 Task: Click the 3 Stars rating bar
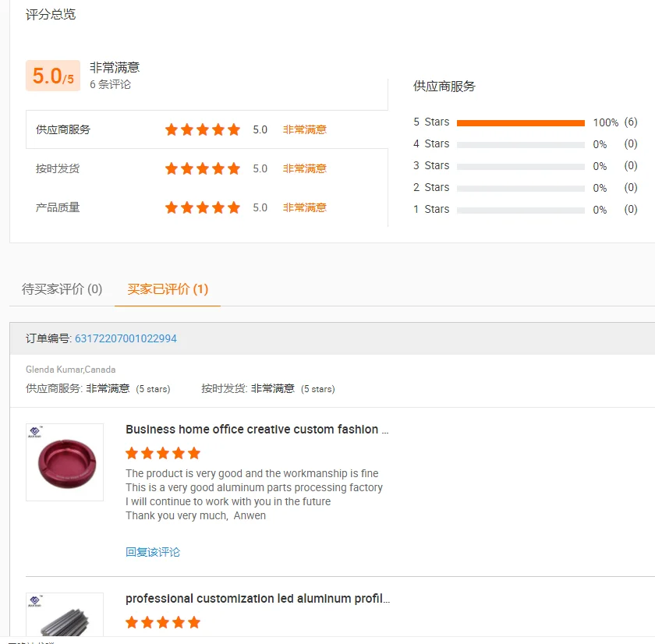pyautogui.click(x=520, y=166)
